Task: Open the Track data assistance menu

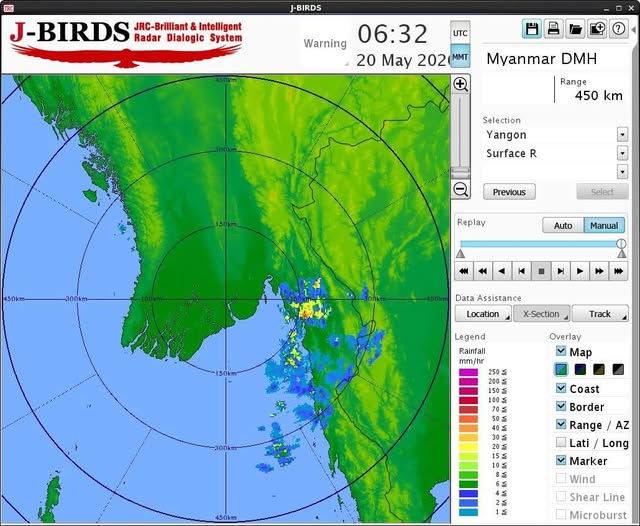Action: [x=600, y=314]
